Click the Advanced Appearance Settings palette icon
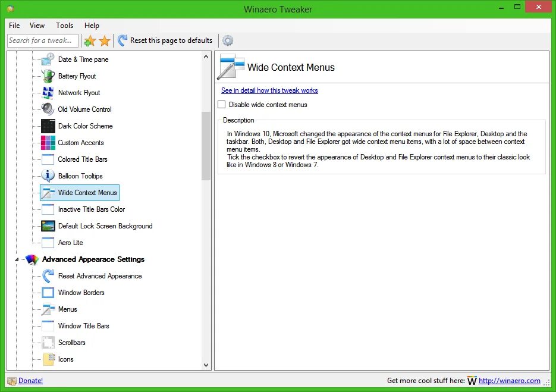 (32, 260)
